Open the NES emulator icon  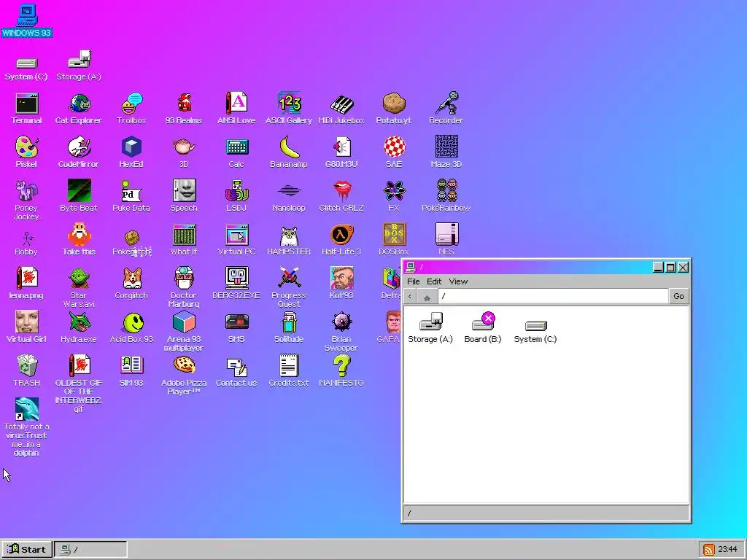(x=446, y=240)
